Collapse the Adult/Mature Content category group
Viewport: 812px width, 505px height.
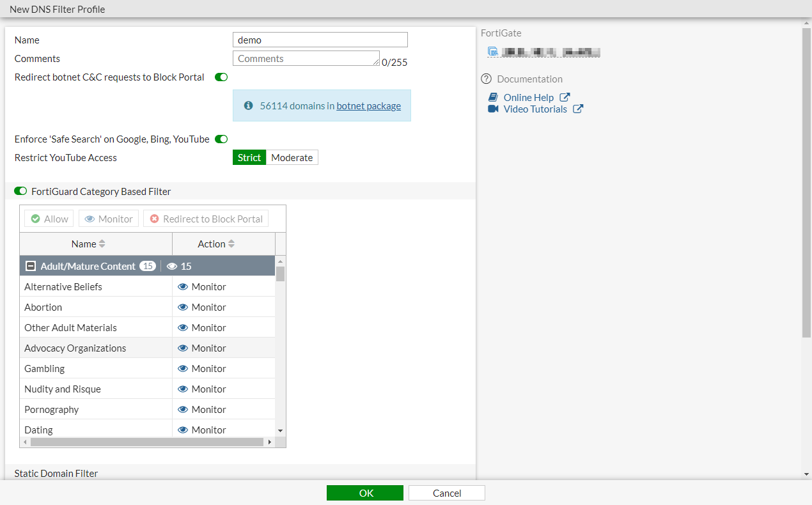tap(31, 267)
